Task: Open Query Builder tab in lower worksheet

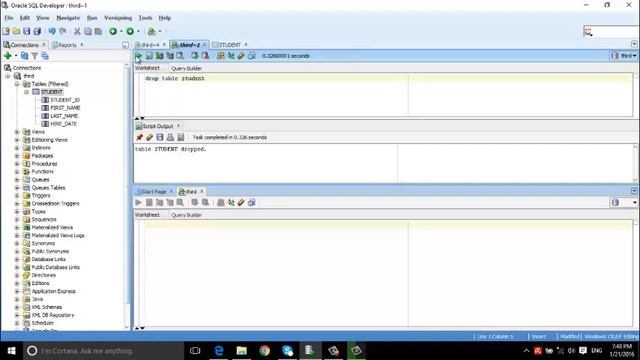Action: 187,215
